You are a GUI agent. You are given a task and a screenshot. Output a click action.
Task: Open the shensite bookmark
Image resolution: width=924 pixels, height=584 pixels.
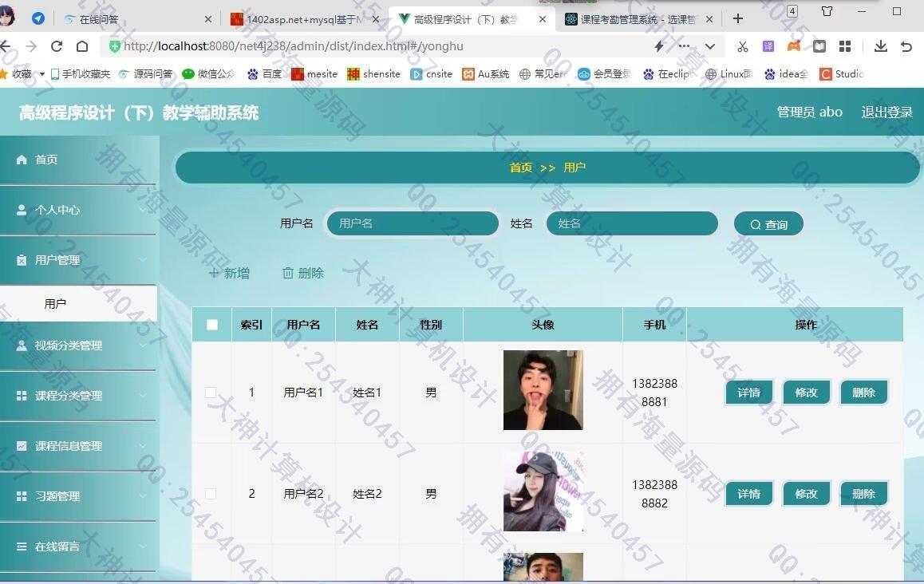tap(373, 74)
